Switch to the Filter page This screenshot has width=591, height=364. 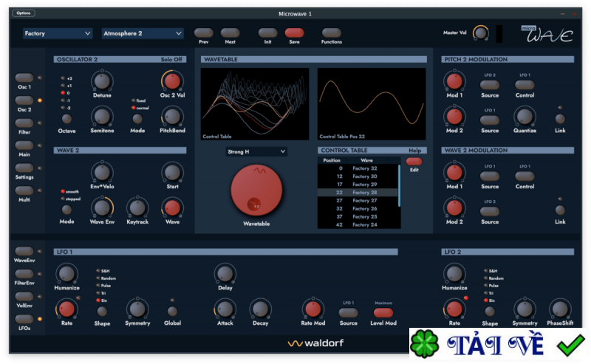pyautogui.click(x=24, y=123)
